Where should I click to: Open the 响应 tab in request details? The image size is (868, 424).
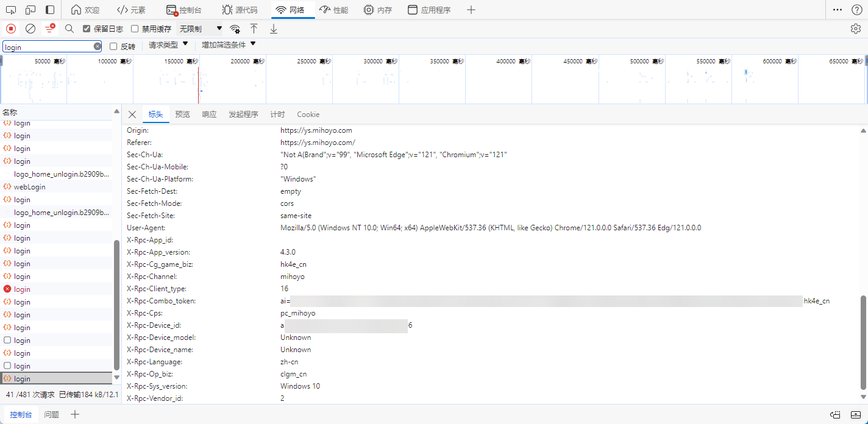click(x=209, y=115)
